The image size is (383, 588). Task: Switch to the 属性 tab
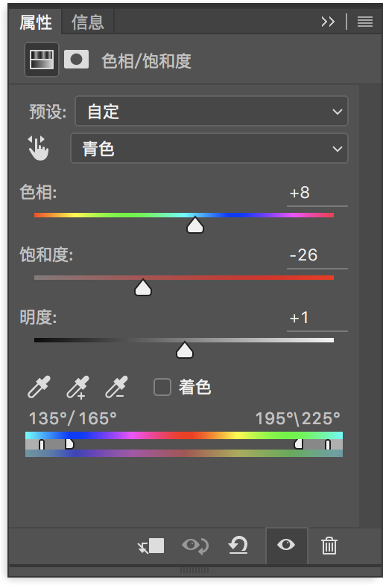36,22
